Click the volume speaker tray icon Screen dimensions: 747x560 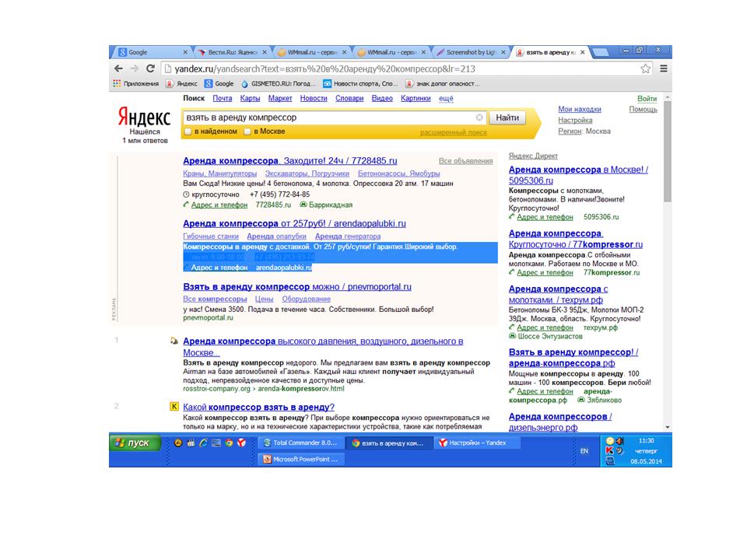[619, 441]
